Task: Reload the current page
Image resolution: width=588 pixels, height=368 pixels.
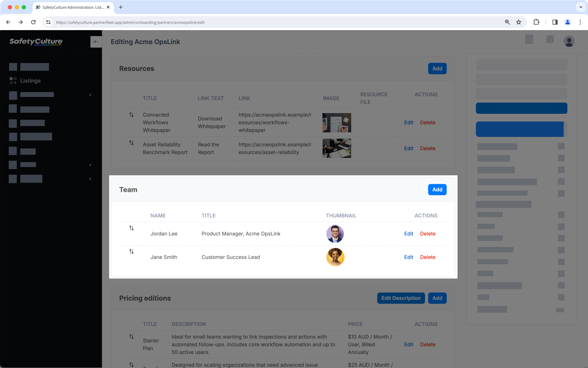Action: coord(33,22)
